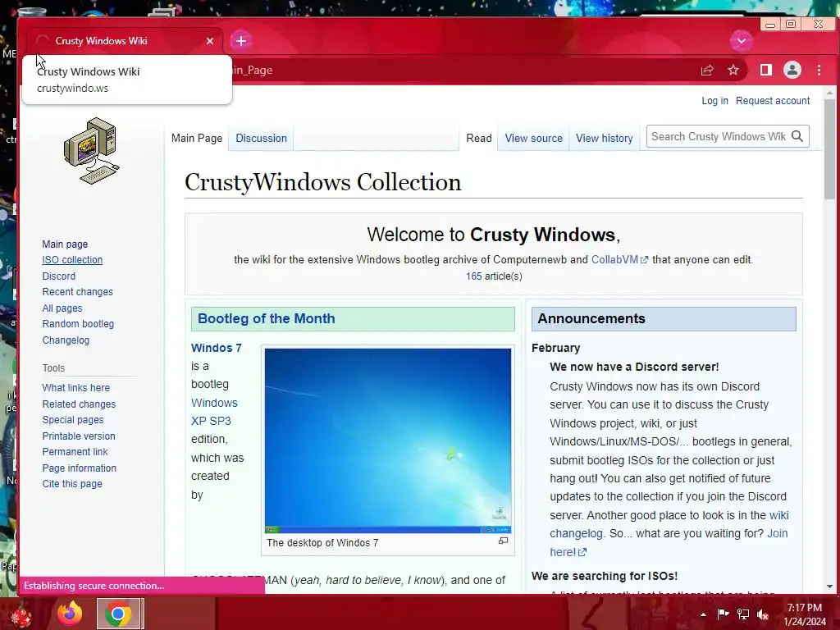The height and width of the screenshot is (630, 840).
Task: Click the page scrollbar thumb
Action: pyautogui.click(x=829, y=149)
